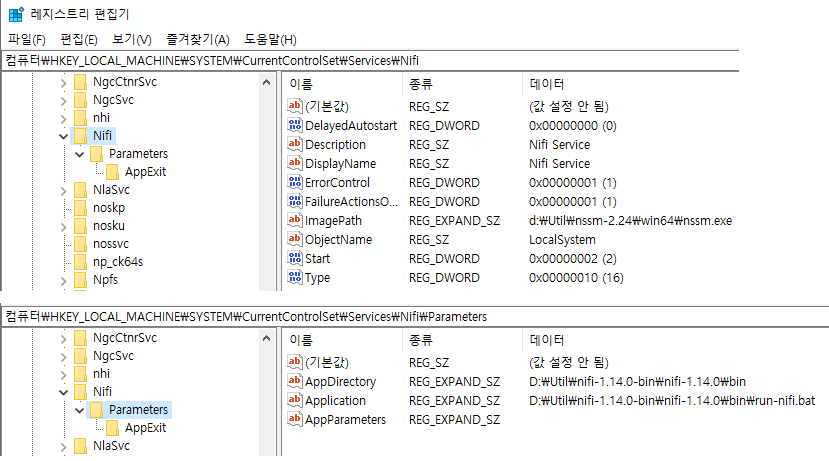Select the nhi key in lower tree
This screenshot has height=461, width=829.
click(102, 374)
